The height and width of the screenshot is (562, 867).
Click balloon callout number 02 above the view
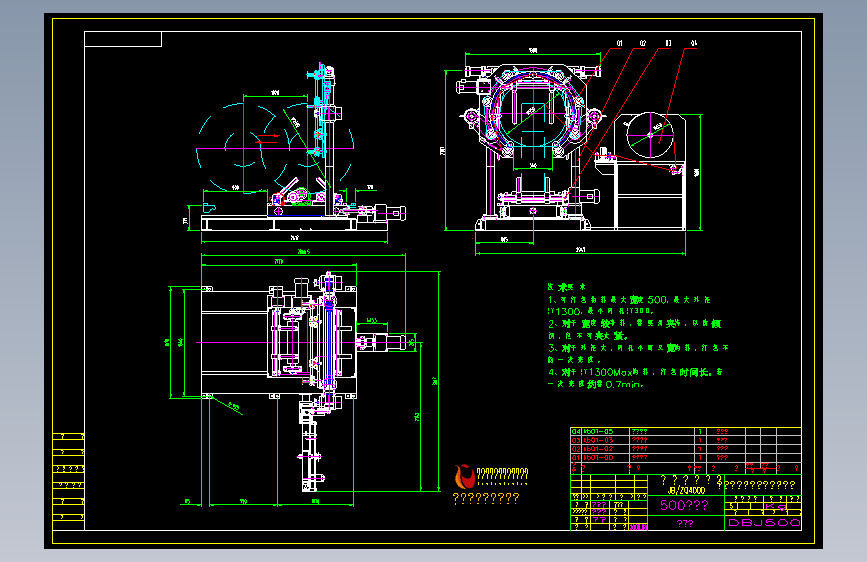(x=643, y=43)
